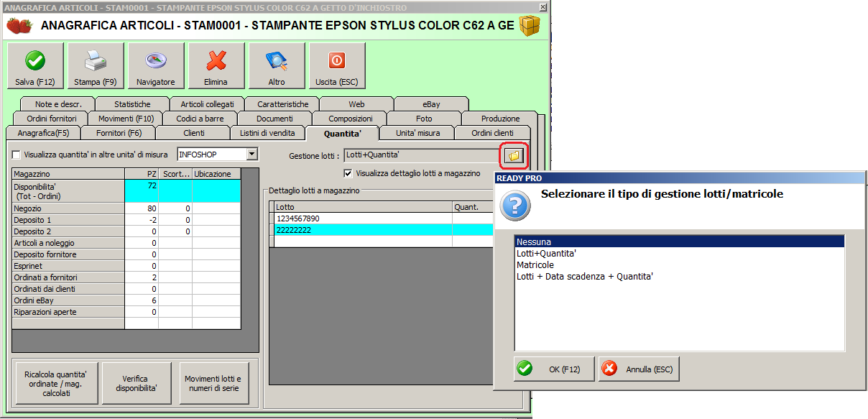Click the Gestione lotti value field
The width and height of the screenshot is (868, 419).
422,155
